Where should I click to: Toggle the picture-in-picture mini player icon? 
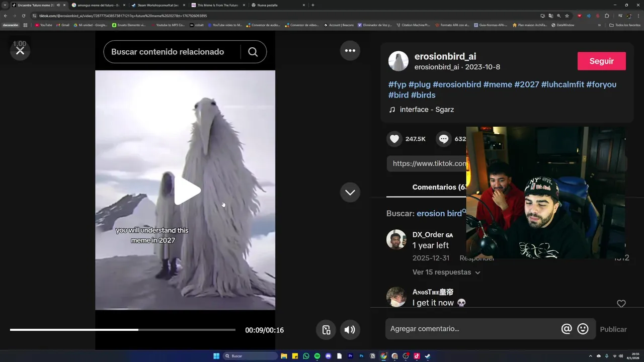326,330
